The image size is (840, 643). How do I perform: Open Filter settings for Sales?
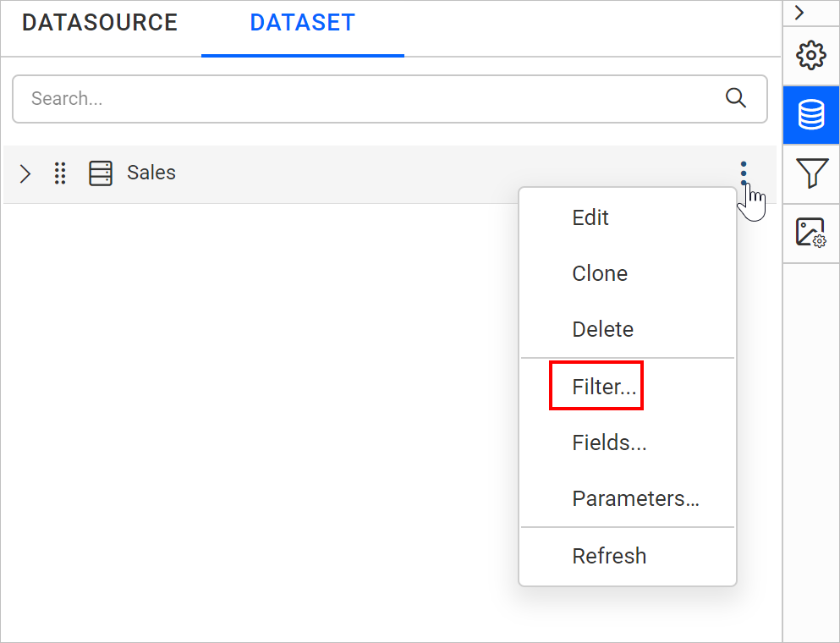[x=596, y=385]
